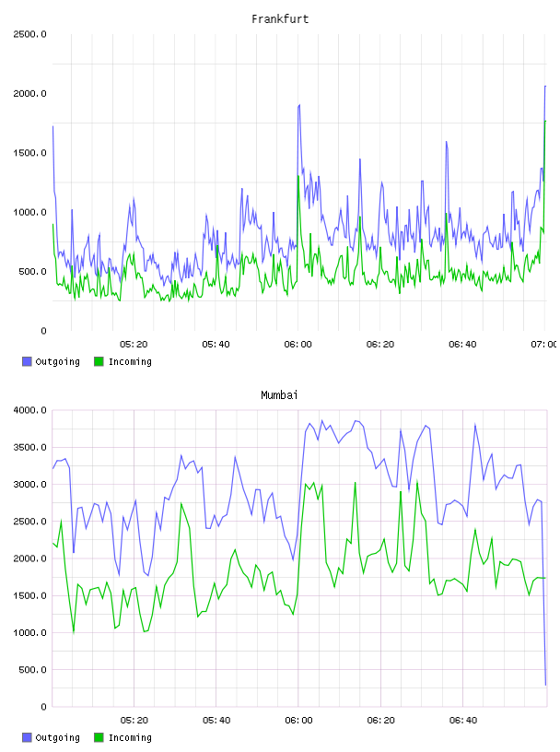Click Mumbai y-axis label 4000.0

[29, 410]
